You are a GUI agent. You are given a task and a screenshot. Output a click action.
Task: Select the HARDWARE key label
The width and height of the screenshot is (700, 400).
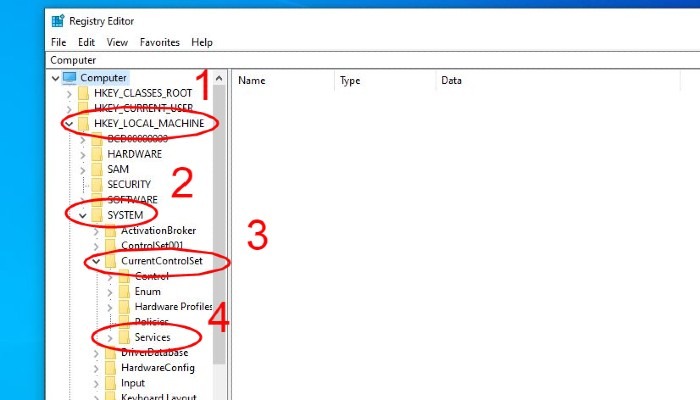(134, 154)
